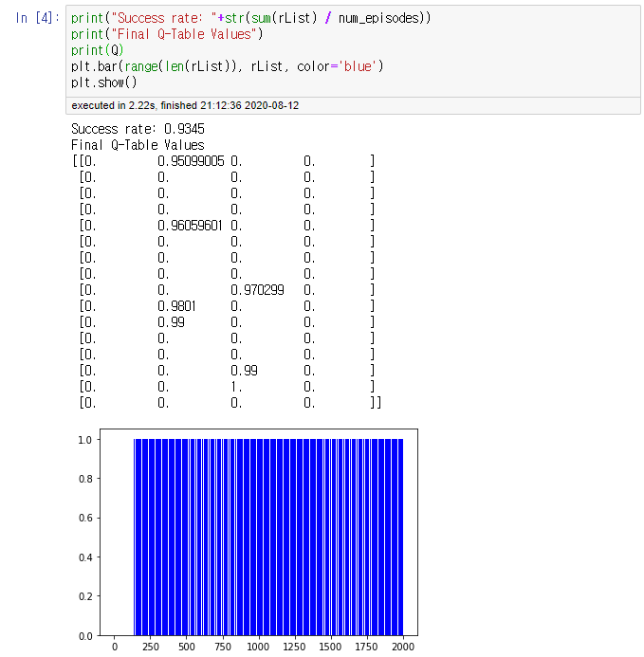Click the value 1. in the Q-table
This screenshot has height=657, width=644.
(x=236, y=387)
